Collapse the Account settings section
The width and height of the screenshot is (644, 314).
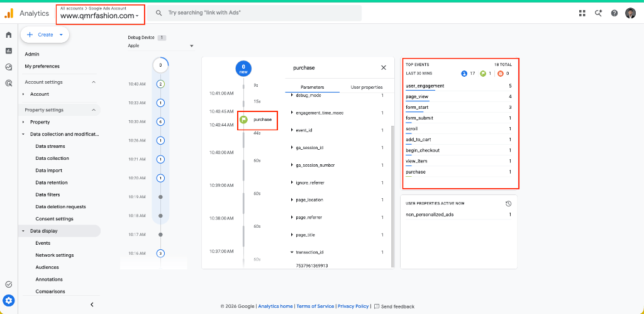(94, 82)
